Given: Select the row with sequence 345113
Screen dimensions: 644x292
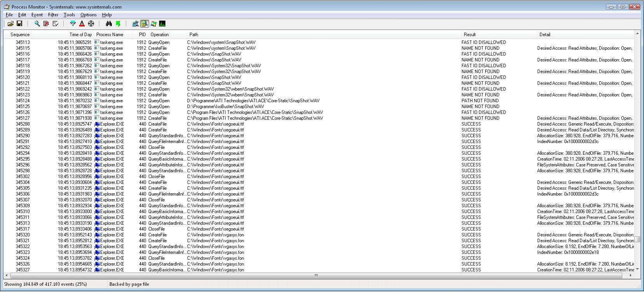Looking at the screenshot, I should 319,42.
